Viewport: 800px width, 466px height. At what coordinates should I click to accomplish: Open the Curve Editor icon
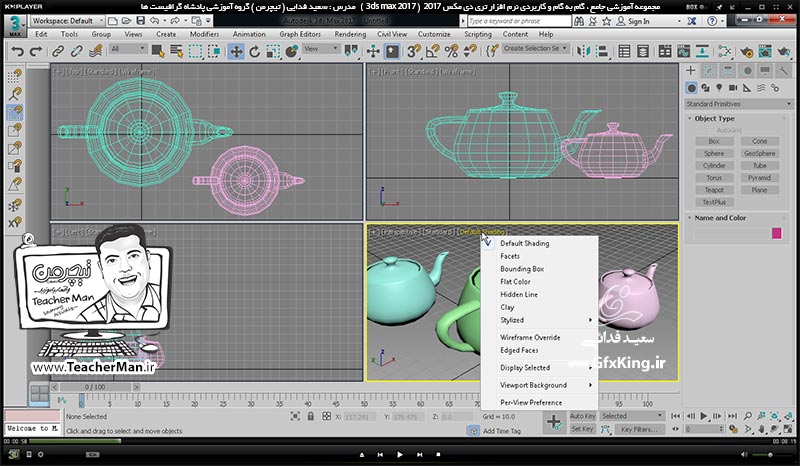[x=684, y=52]
